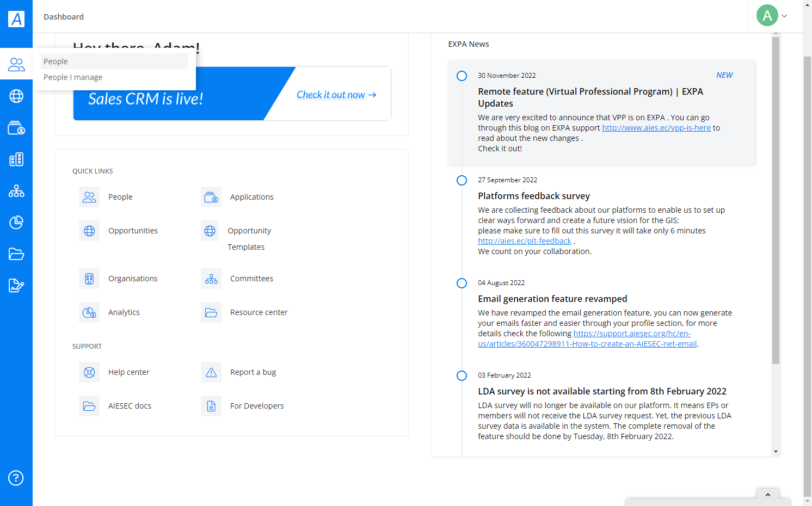Click the EXPA News scroll down arrow
This screenshot has width=812, height=506.
click(x=776, y=452)
